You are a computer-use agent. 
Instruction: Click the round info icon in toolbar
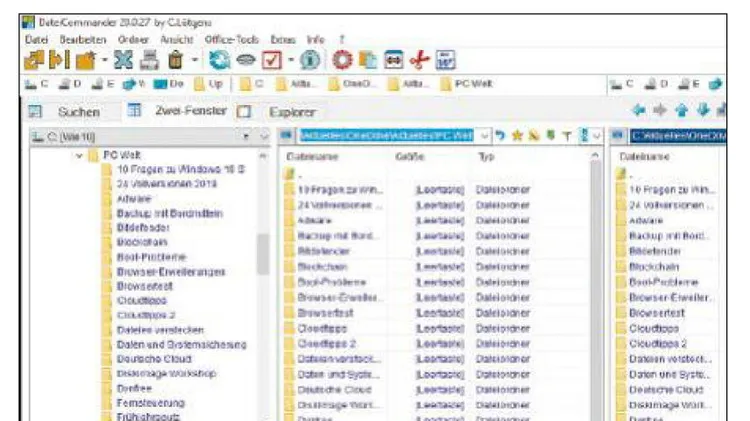click(x=310, y=60)
